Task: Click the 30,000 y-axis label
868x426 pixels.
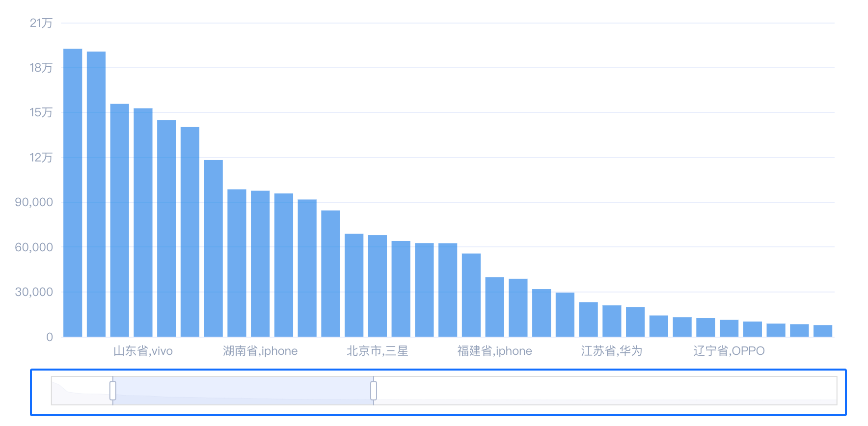Action: pos(34,292)
